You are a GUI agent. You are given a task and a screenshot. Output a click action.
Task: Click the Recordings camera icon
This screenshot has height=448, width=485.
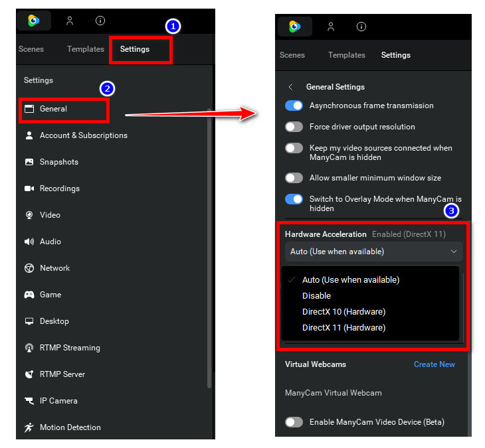click(29, 188)
